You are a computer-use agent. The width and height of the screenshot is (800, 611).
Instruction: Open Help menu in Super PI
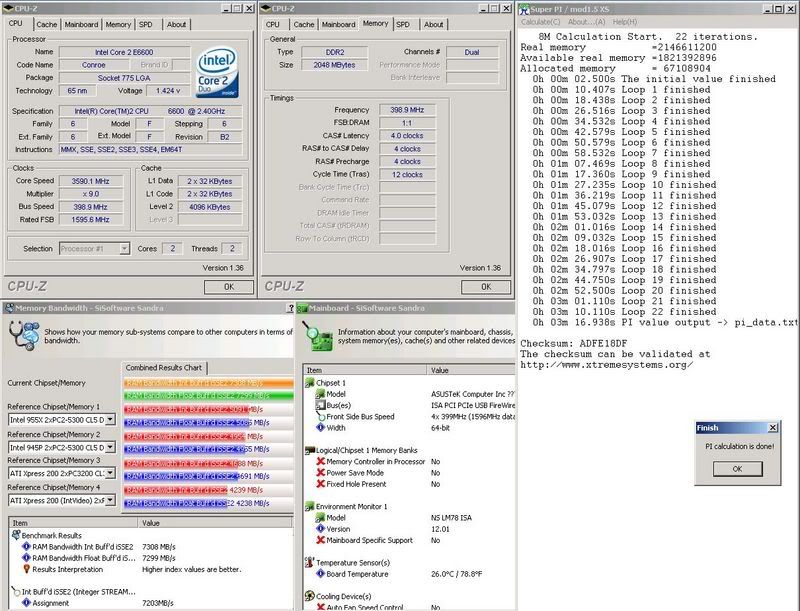click(625, 22)
